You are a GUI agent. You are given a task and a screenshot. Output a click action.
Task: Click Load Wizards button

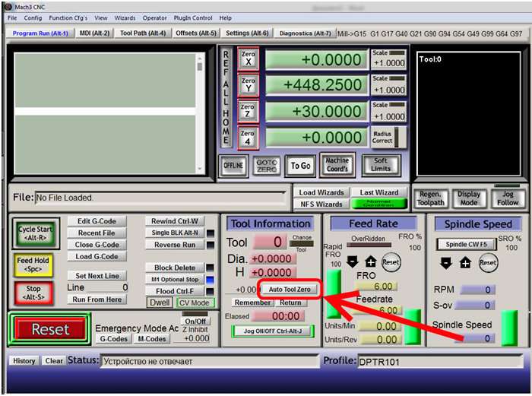[321, 193]
